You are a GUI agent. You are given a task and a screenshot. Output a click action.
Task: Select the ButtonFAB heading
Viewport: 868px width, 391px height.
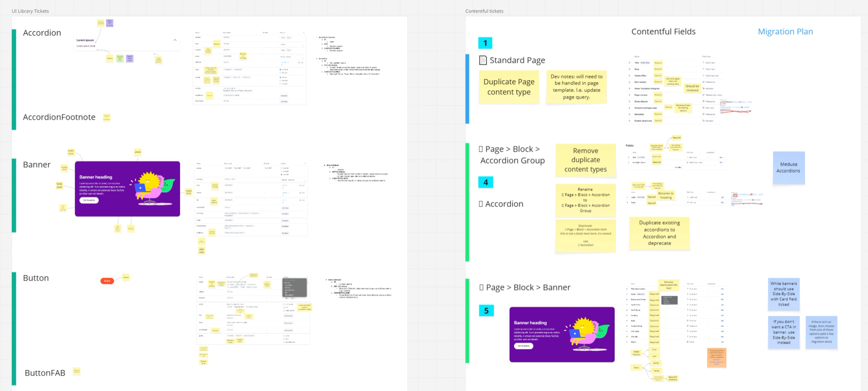click(x=45, y=373)
